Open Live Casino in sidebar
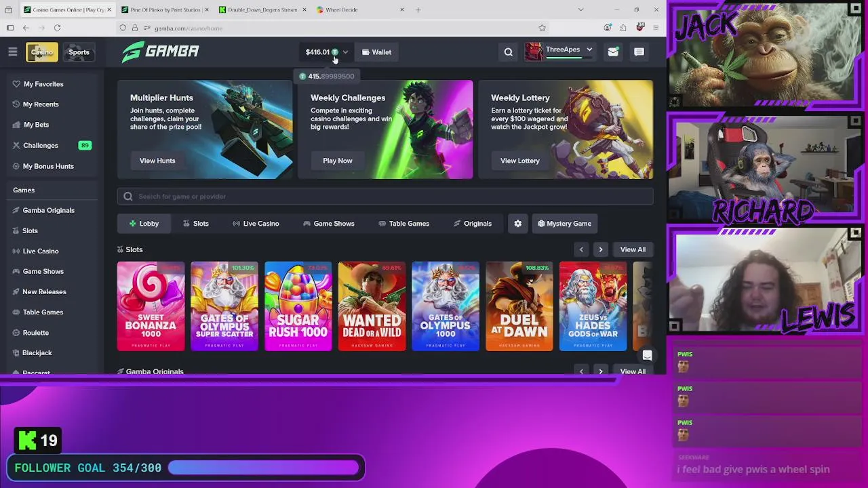This screenshot has height=488, width=868. tap(41, 251)
